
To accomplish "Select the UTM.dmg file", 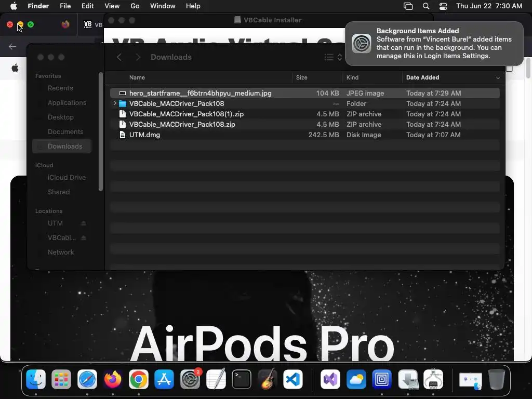I will [304, 135].
